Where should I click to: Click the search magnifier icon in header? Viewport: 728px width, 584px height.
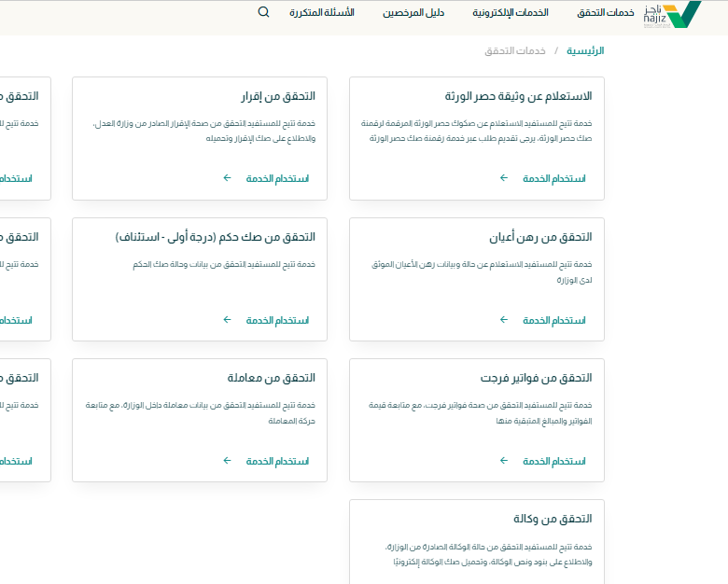coord(263,13)
